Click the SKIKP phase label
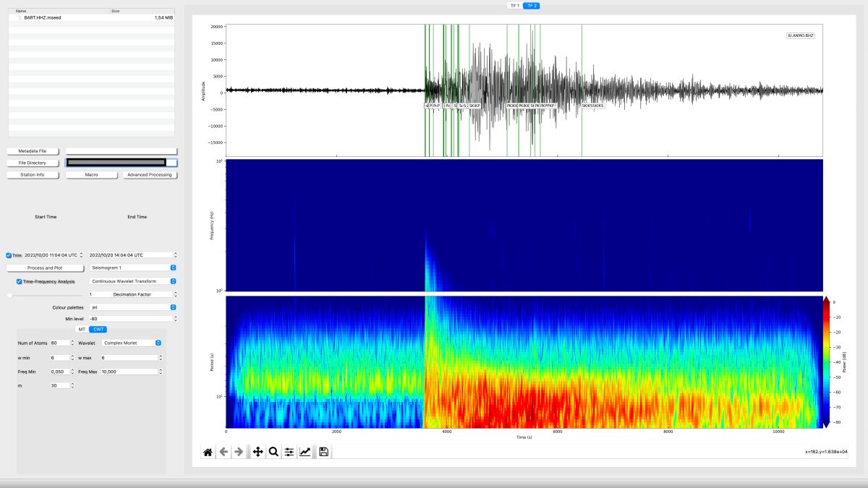This screenshot has height=488, width=868. pos(475,106)
